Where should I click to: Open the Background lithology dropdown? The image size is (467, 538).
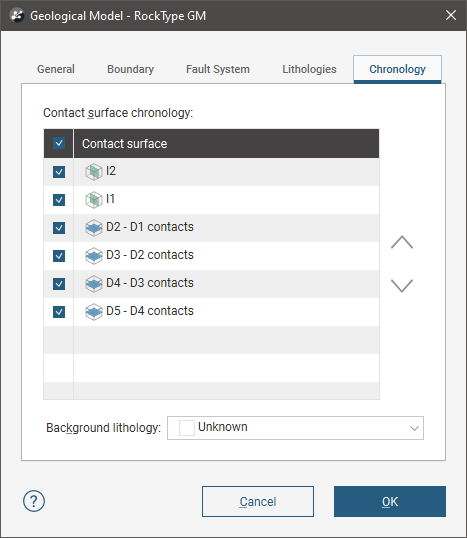coord(295,428)
